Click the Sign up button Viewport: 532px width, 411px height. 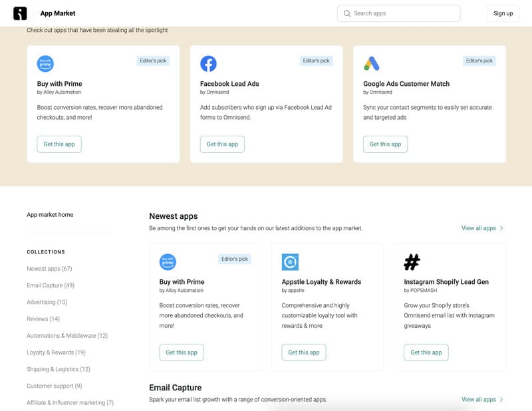click(503, 13)
